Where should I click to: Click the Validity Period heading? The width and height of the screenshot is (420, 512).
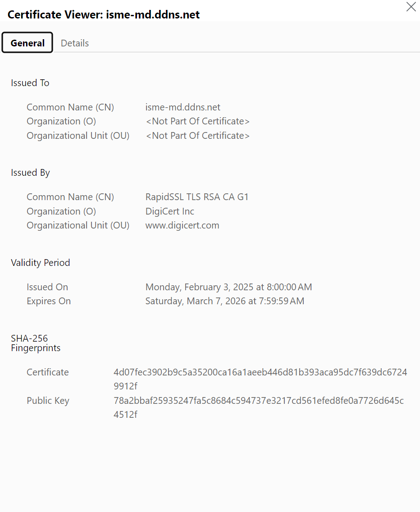point(41,263)
